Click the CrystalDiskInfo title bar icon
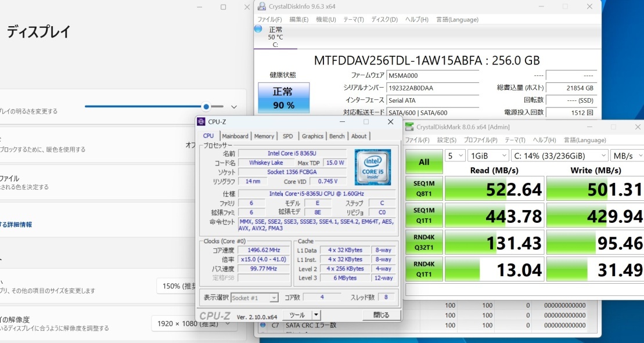The image size is (644, 343). pos(261,6)
